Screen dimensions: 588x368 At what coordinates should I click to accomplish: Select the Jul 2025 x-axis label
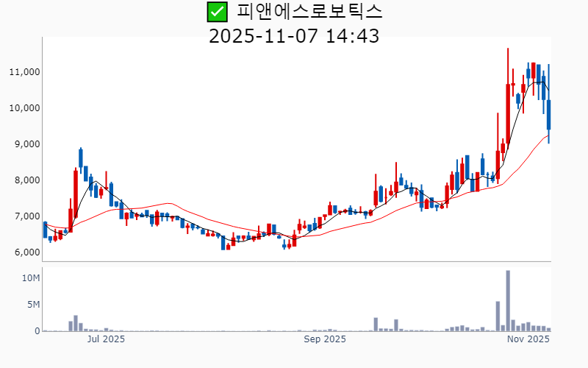(106, 339)
